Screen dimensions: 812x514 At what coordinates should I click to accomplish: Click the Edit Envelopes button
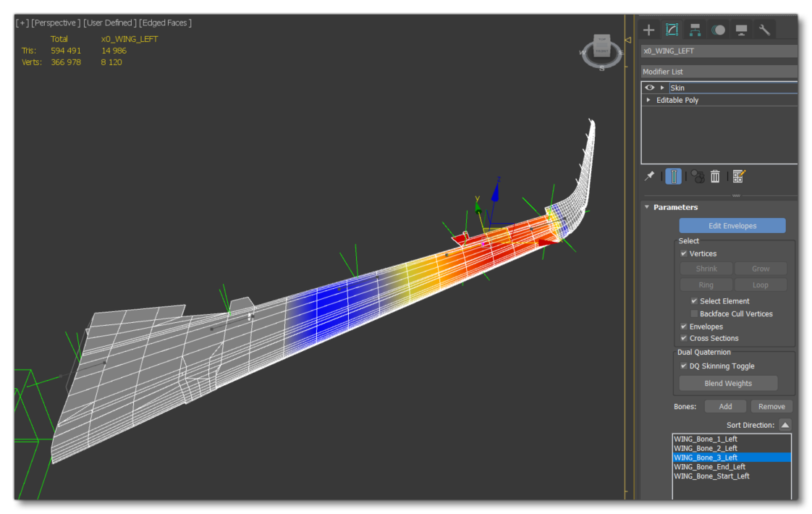(732, 226)
